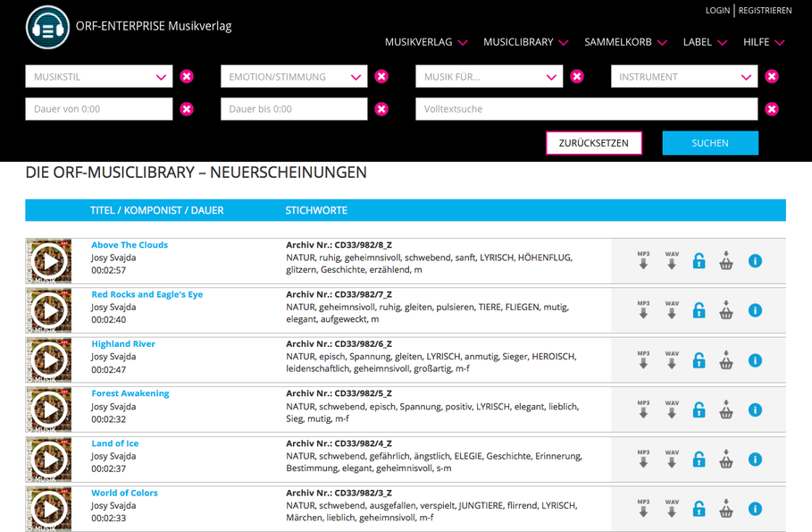Download MP3 of Land of Ice
Image resolution: width=812 pixels, height=532 pixels.
pyautogui.click(x=643, y=459)
